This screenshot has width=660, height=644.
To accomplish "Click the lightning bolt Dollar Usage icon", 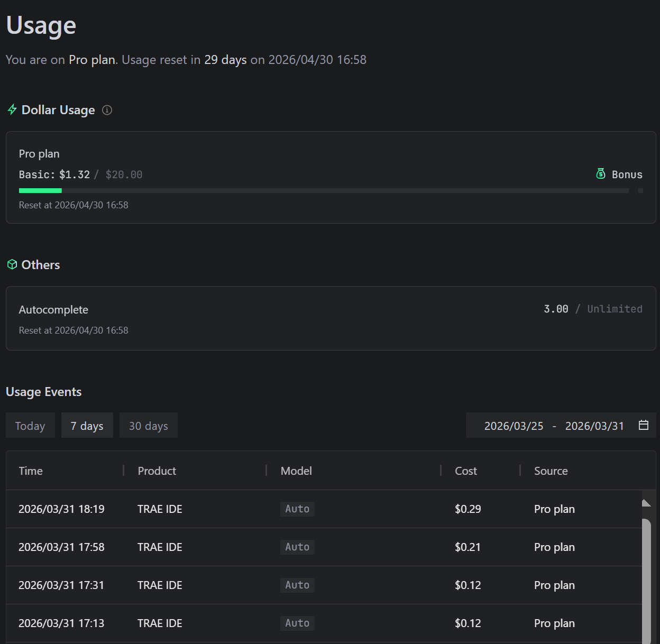I will (12, 110).
